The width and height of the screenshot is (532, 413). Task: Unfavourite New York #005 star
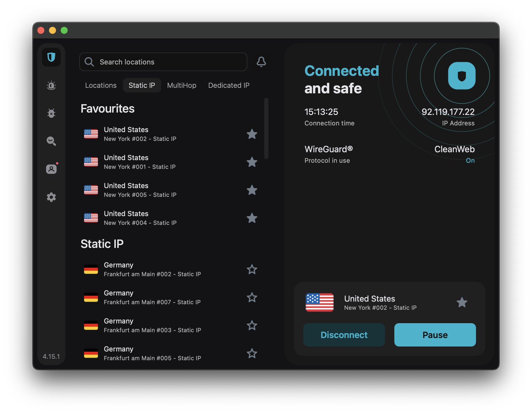pos(252,190)
